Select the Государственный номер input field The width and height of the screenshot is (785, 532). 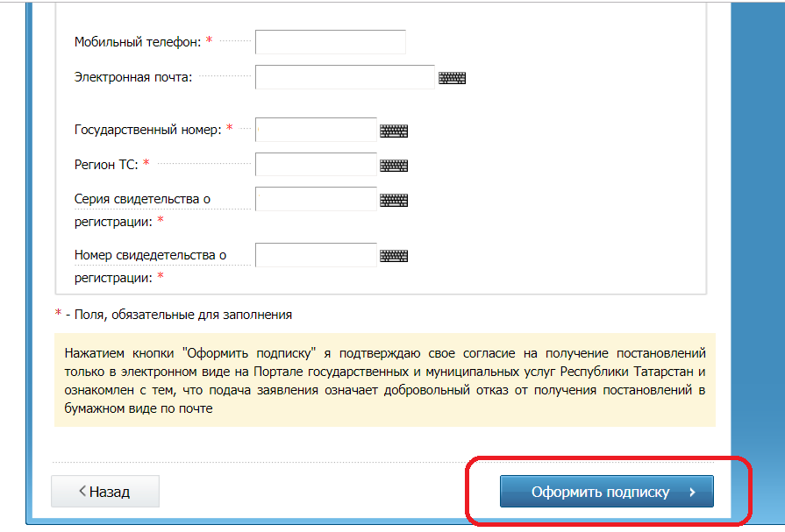tap(316, 130)
